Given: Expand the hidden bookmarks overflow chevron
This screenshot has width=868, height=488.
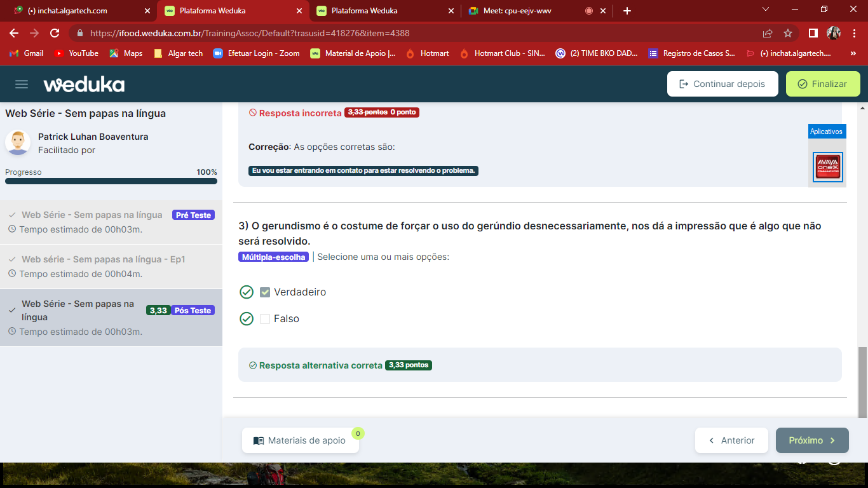Looking at the screenshot, I should (853, 53).
